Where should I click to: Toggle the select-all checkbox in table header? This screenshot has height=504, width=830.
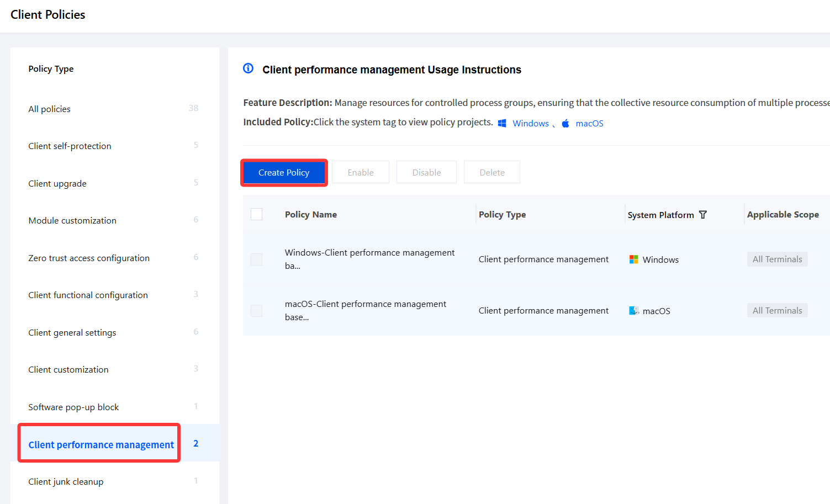click(x=257, y=214)
